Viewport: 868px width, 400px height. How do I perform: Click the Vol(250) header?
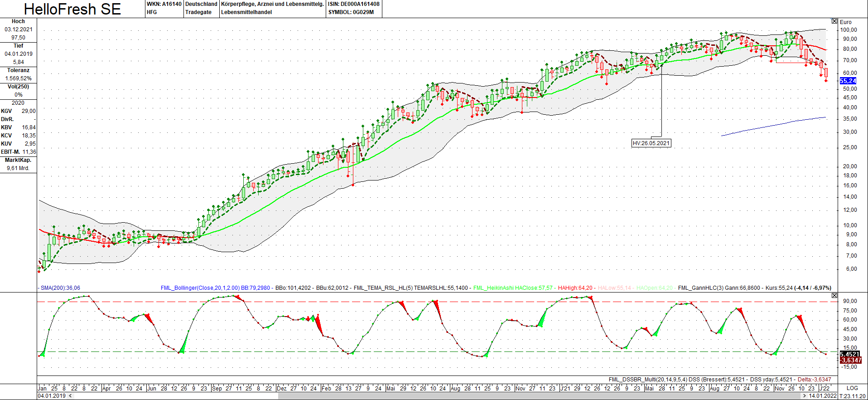[19, 87]
